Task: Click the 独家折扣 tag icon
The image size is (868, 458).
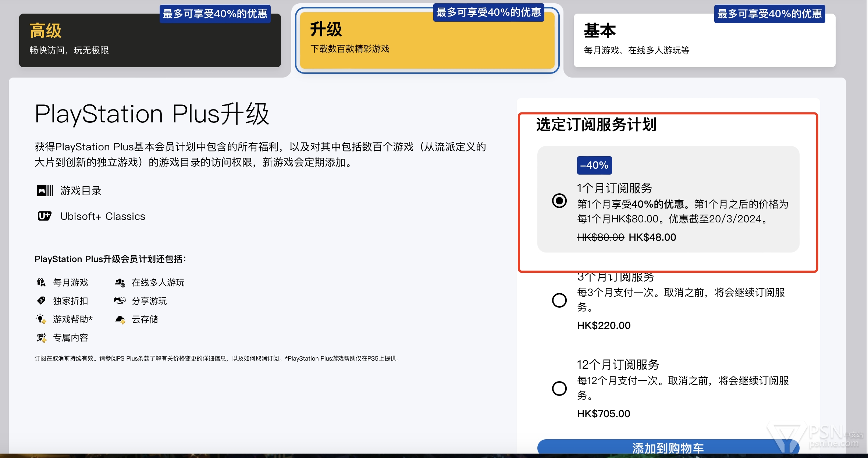Action: click(x=41, y=301)
